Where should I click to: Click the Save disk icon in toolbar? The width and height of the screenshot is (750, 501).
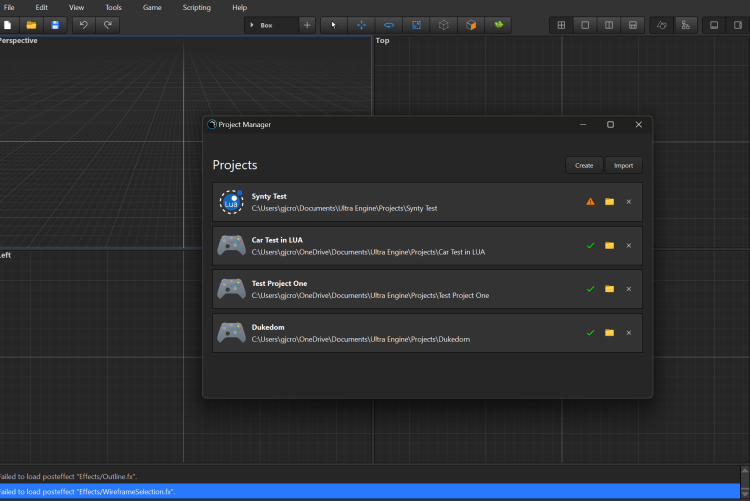point(54,24)
